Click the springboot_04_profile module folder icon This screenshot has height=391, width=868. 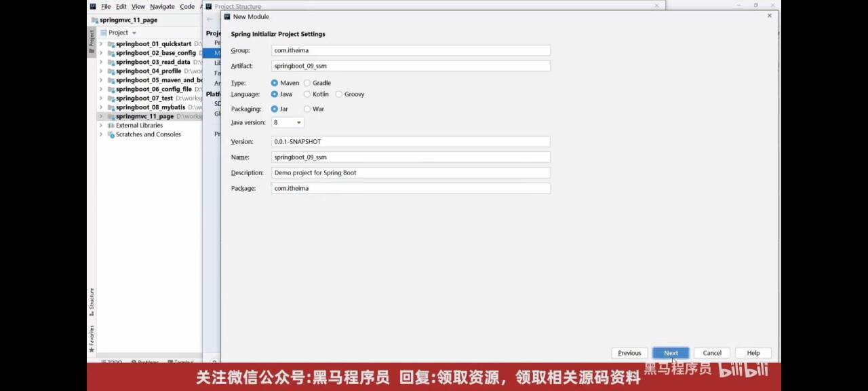tap(111, 71)
